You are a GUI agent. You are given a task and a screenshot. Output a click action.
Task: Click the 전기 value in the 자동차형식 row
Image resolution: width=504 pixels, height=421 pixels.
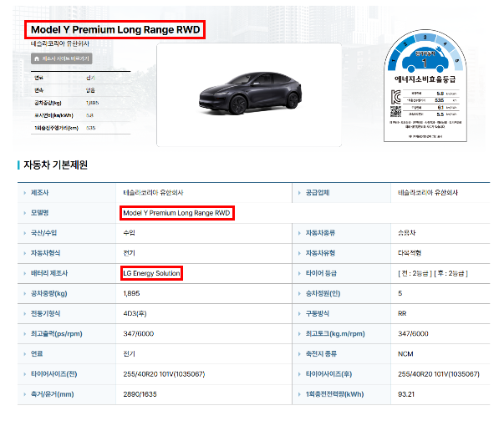(130, 253)
